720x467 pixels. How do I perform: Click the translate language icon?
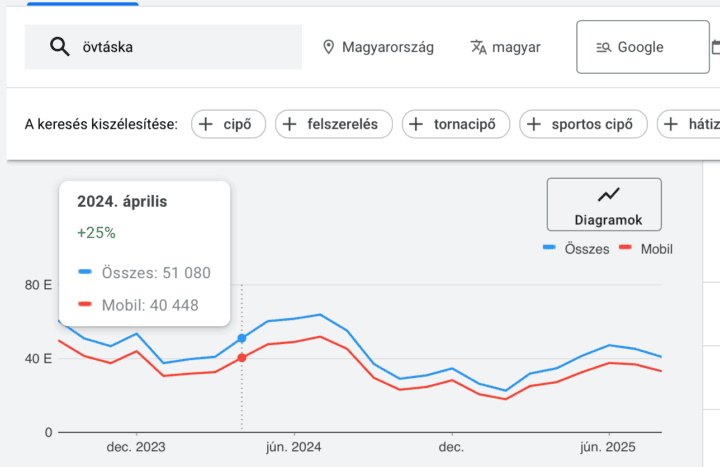coord(478,47)
